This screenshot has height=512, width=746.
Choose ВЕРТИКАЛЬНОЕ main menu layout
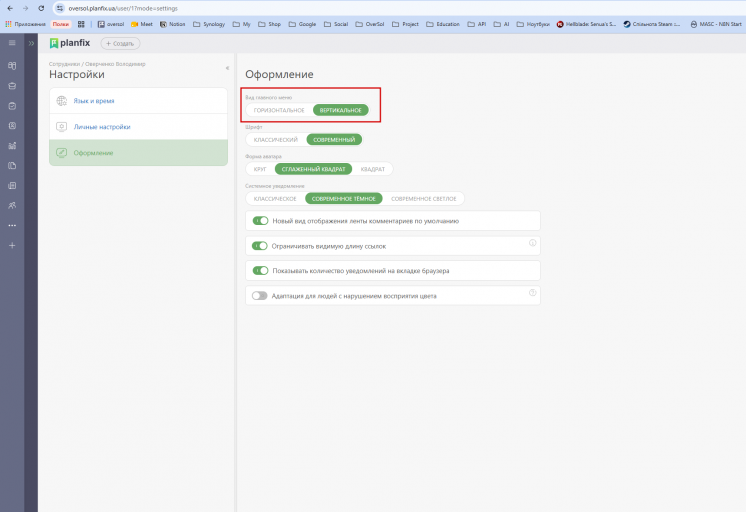tap(341, 110)
